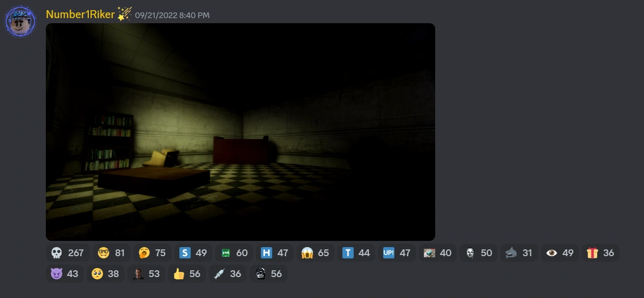The width and height of the screenshot is (644, 298).
Task: Open the dark room image attachment
Action: pos(241,132)
